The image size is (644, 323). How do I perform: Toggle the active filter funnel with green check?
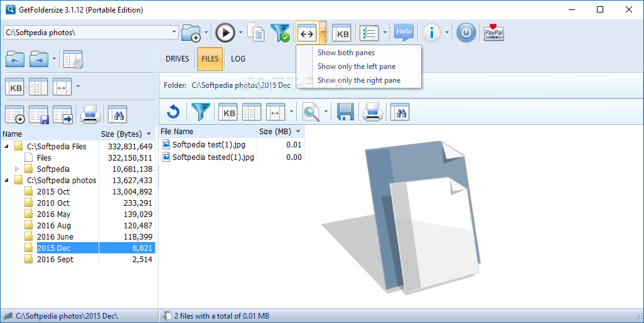(281, 33)
